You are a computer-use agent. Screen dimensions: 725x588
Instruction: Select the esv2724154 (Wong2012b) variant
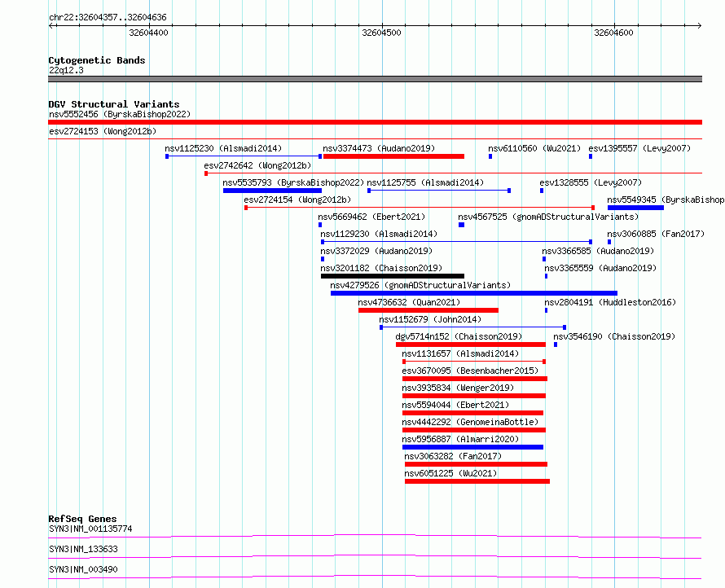pyautogui.click(x=420, y=208)
